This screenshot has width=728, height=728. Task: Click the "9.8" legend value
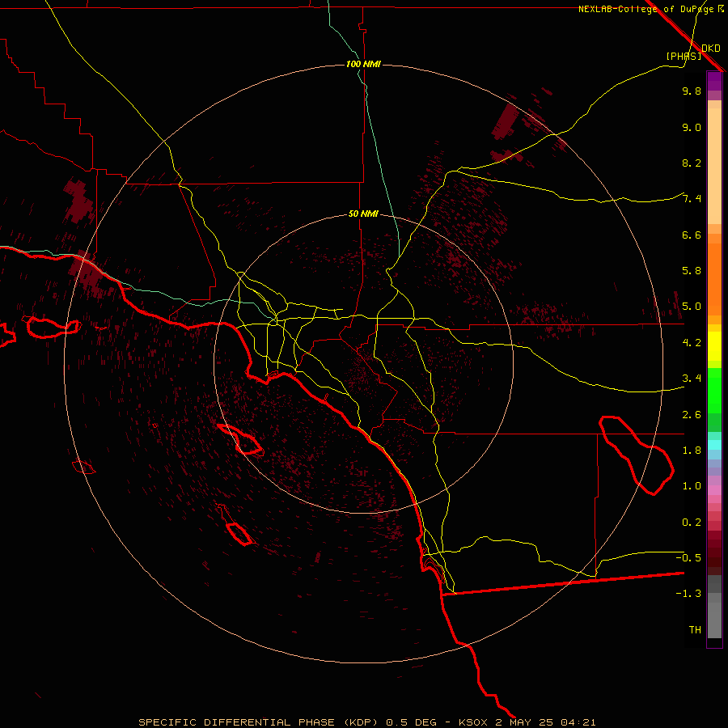click(x=692, y=91)
